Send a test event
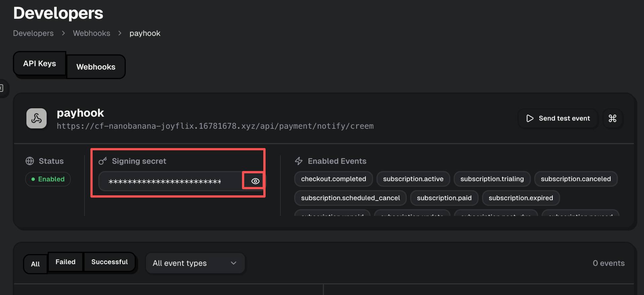Viewport: 644px width, 295px height. click(558, 118)
